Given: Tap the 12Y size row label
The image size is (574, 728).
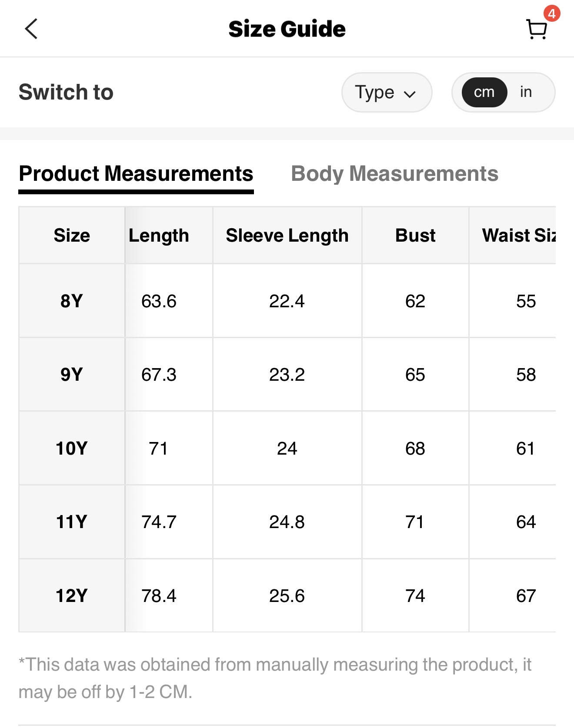Looking at the screenshot, I should pos(72,595).
